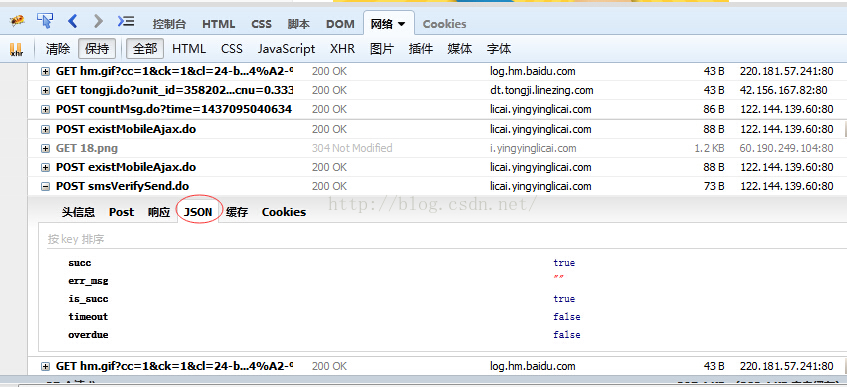This screenshot has height=387, width=847.
Task: Expand the first POST existMobileAjax.do request
Action: pyautogui.click(x=45, y=129)
